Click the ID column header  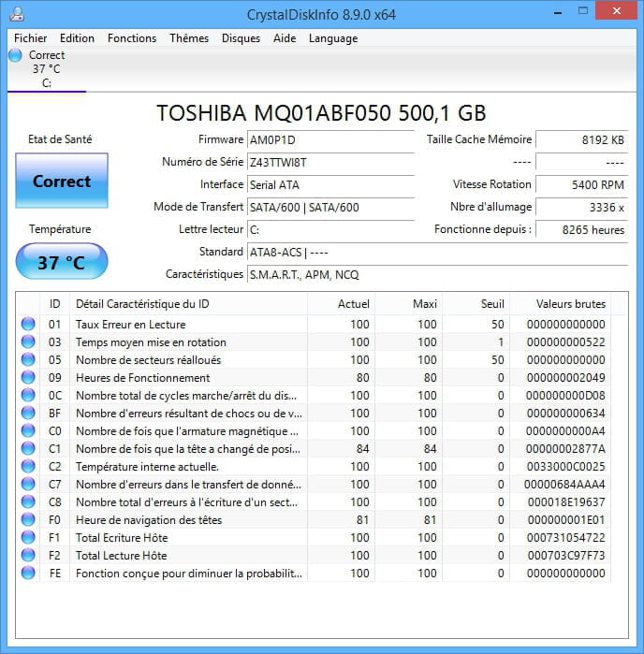tap(54, 304)
